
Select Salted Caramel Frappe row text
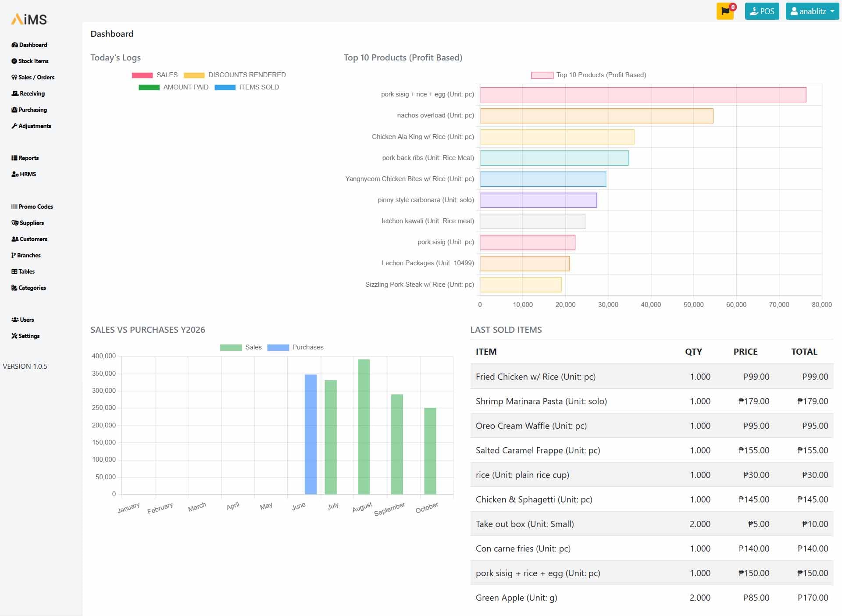(x=538, y=450)
